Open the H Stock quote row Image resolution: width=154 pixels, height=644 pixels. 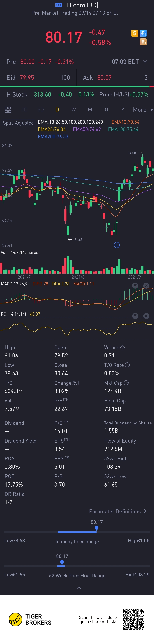click(77, 94)
